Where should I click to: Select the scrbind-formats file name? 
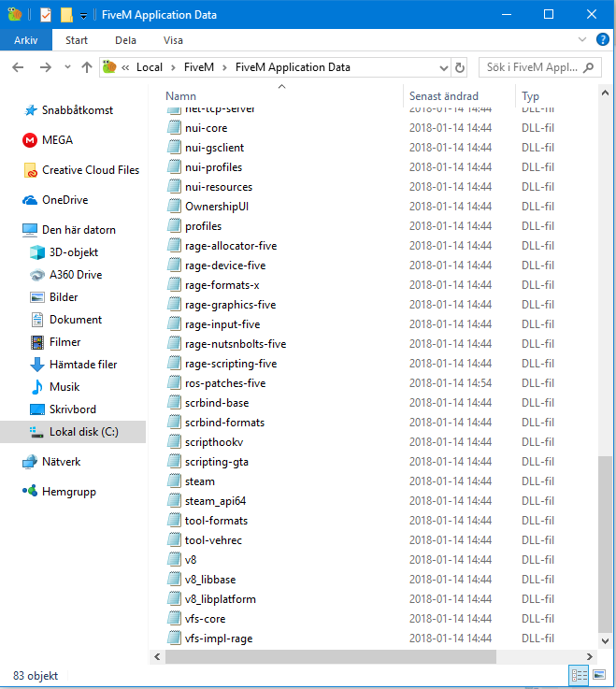(x=224, y=423)
